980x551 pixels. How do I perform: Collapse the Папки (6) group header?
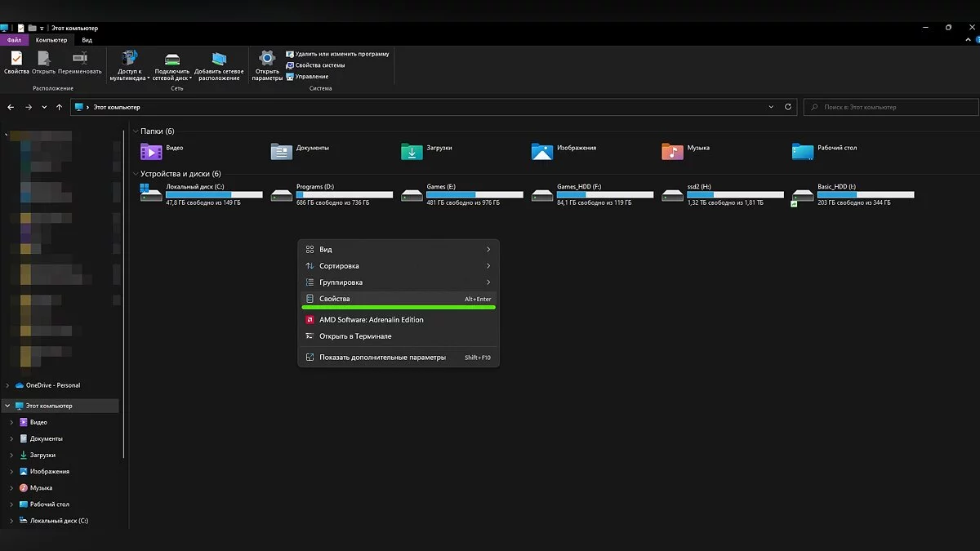click(x=135, y=131)
